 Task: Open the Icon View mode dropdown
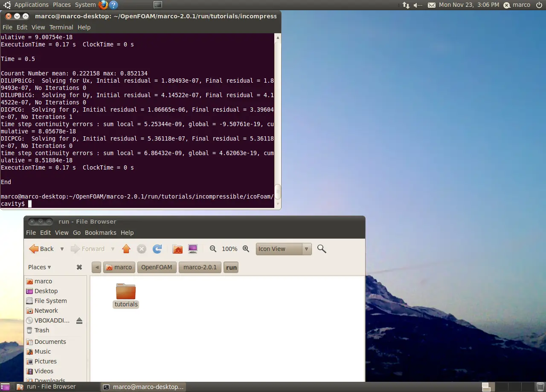click(284, 249)
